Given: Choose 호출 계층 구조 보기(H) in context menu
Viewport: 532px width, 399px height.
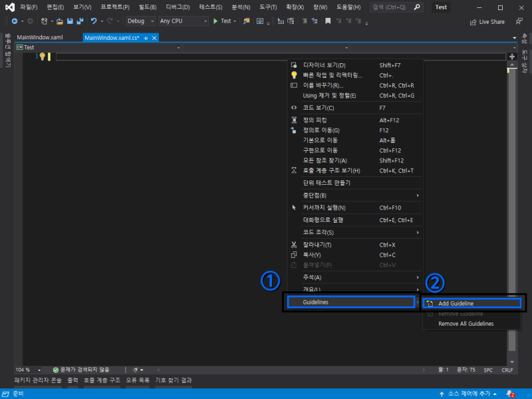Looking at the screenshot, I should coord(354,171).
